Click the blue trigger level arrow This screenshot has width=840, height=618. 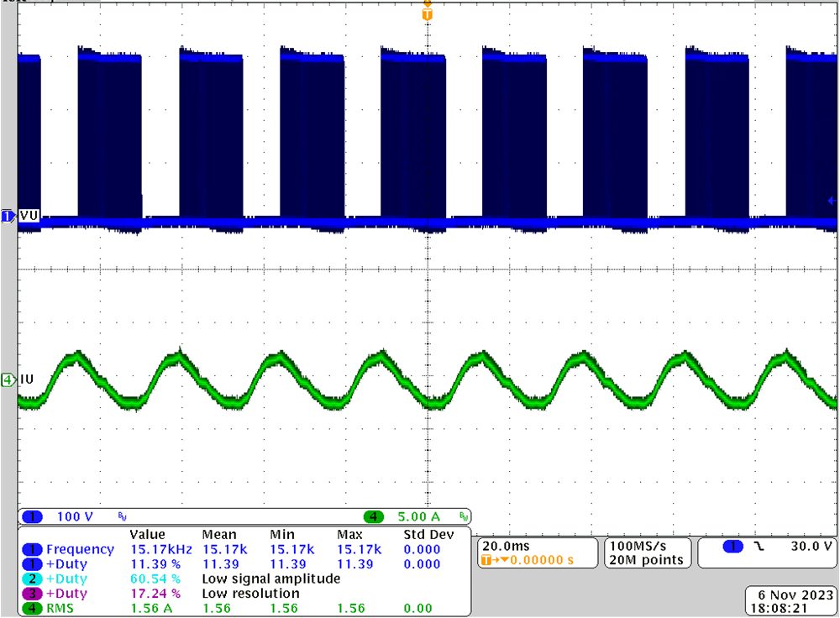832,201
